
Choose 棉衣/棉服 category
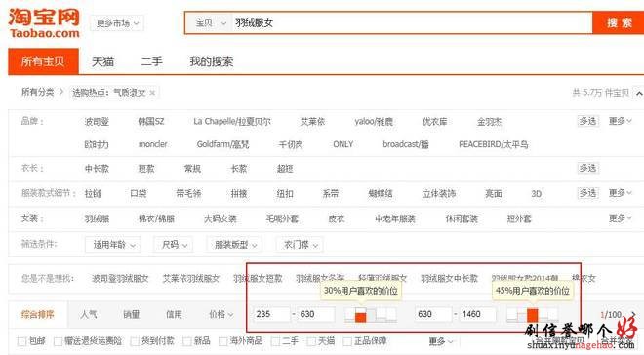156,219
